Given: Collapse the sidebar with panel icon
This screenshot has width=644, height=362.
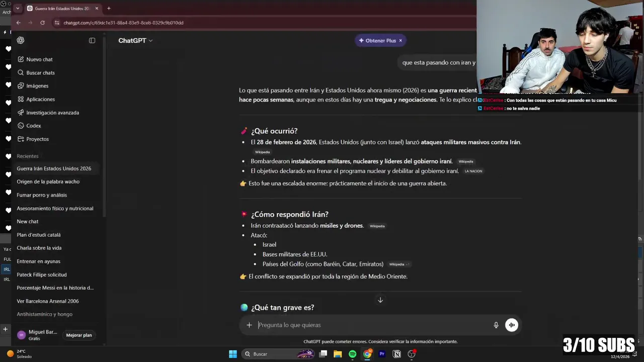Looking at the screenshot, I should pos(92,40).
